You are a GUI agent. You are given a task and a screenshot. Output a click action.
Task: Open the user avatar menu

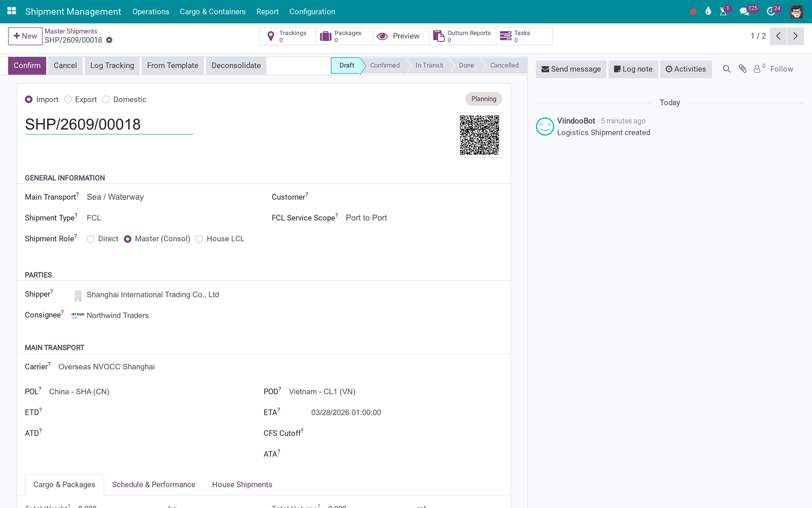(x=796, y=11)
